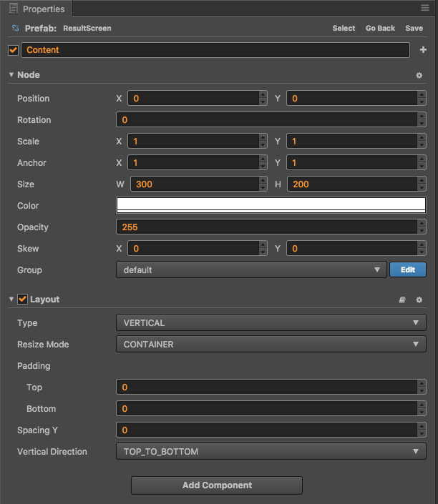
Task: Save the ResultScreen prefab
Action: pyautogui.click(x=414, y=29)
